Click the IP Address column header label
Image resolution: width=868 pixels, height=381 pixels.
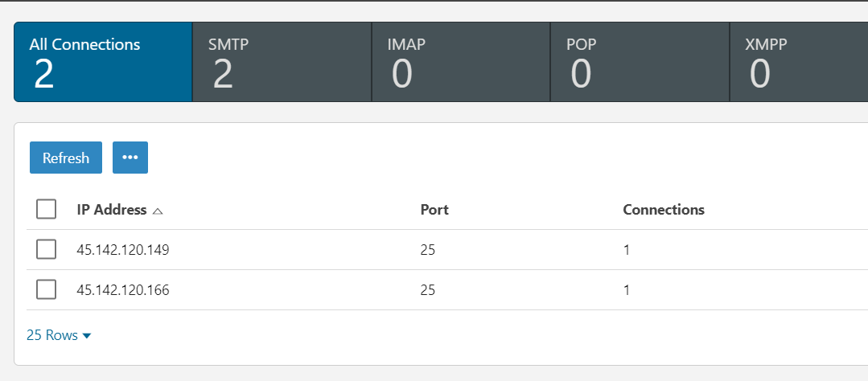pyautogui.click(x=112, y=210)
